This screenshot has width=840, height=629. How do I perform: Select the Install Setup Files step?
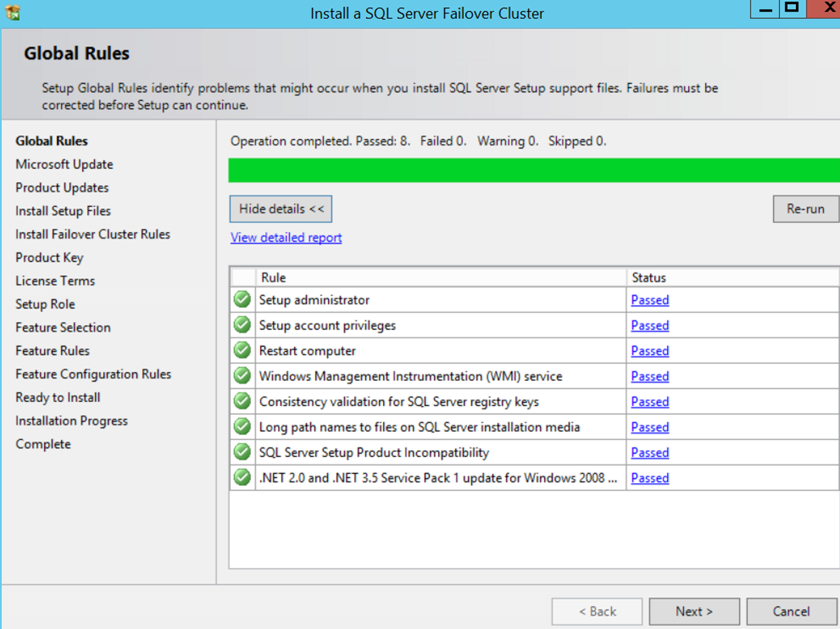coord(63,211)
